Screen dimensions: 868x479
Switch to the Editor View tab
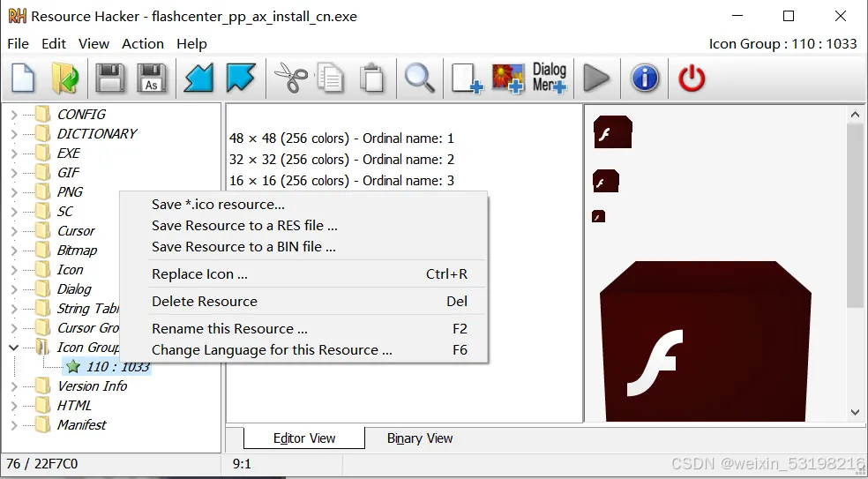tap(304, 438)
